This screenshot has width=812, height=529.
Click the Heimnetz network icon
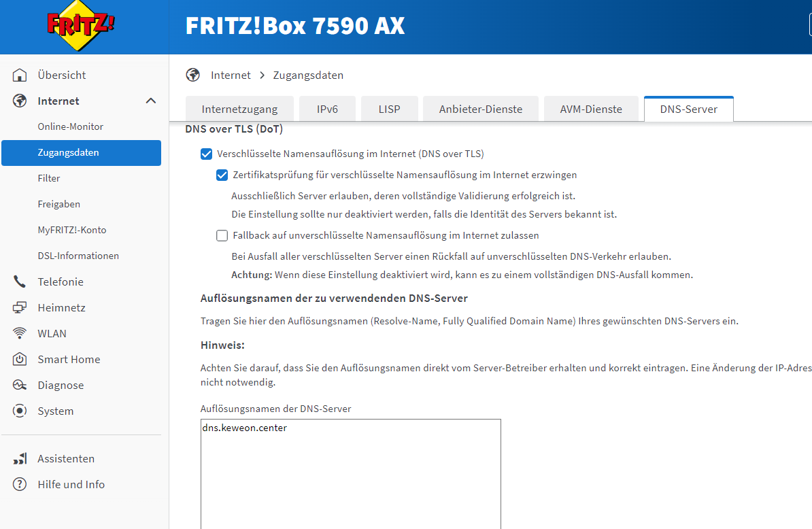[20, 307]
